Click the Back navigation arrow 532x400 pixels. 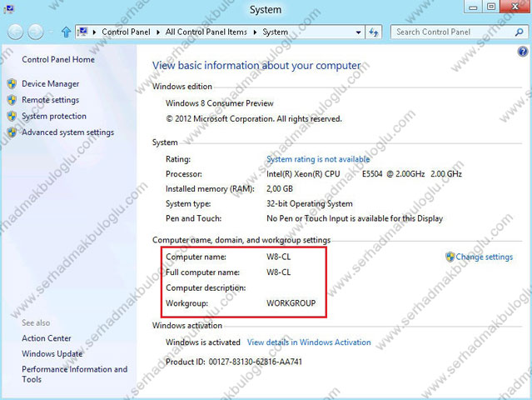coord(15,32)
